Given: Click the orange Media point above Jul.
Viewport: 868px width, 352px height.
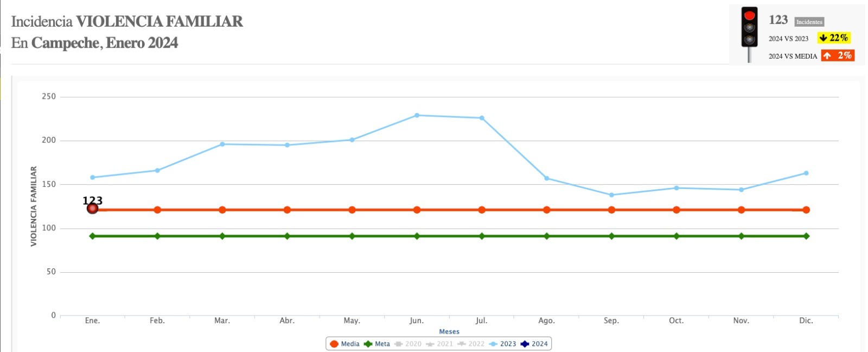Looking at the screenshot, I should click(x=482, y=210).
